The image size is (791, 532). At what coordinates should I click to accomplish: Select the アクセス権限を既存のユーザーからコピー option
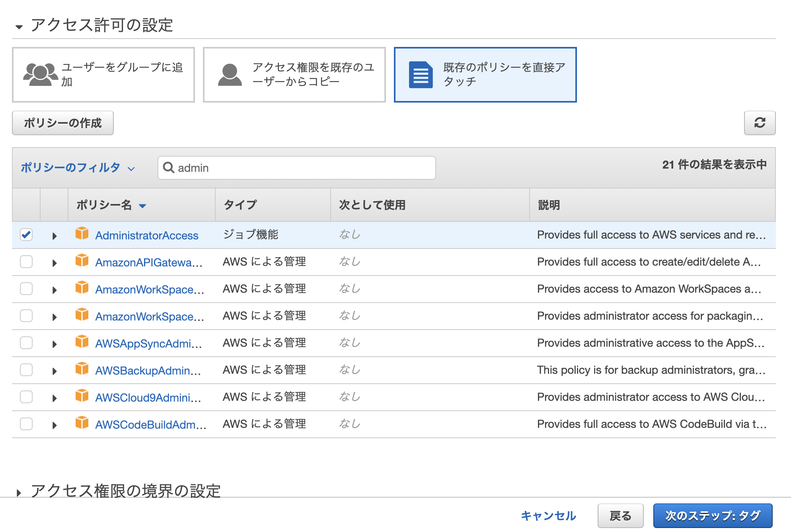click(x=294, y=74)
